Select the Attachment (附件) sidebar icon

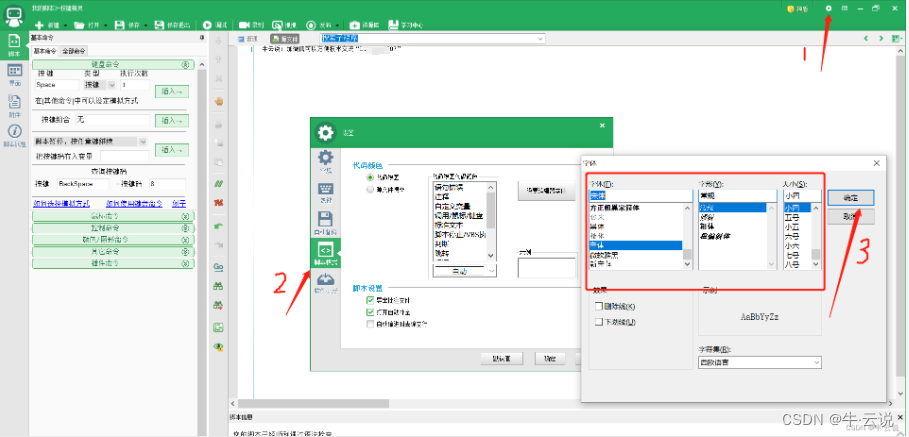click(x=14, y=105)
